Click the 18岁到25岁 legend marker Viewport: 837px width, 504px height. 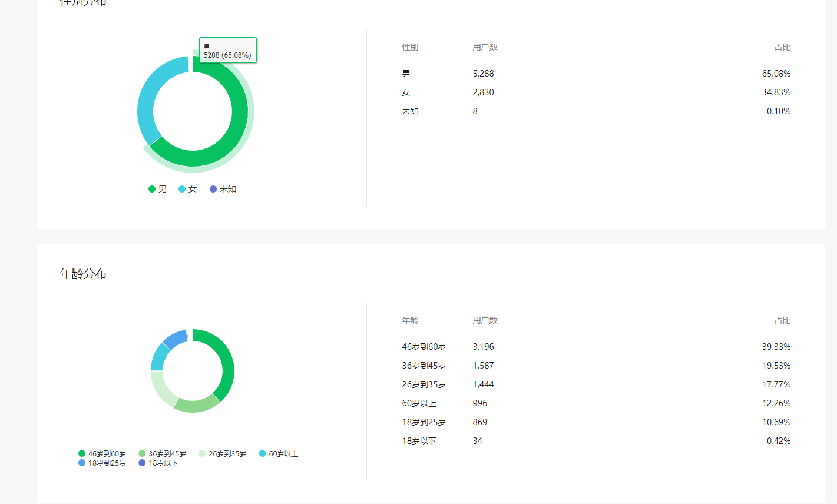click(82, 463)
